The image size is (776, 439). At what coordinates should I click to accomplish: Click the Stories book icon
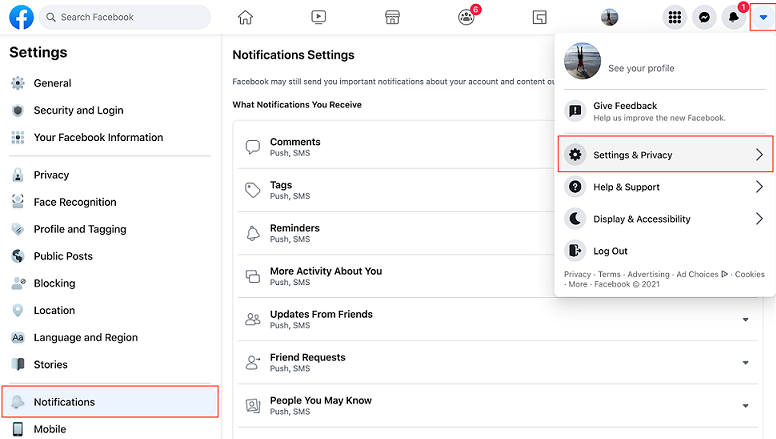(x=18, y=364)
